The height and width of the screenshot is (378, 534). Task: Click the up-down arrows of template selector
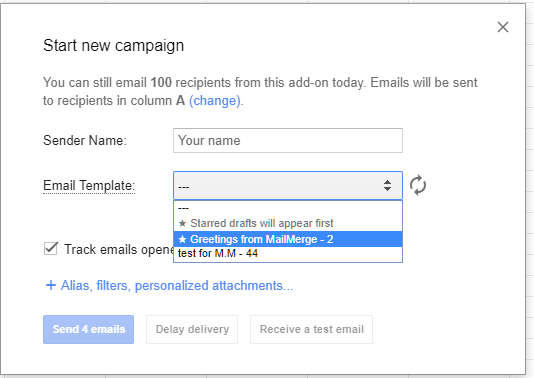point(387,186)
